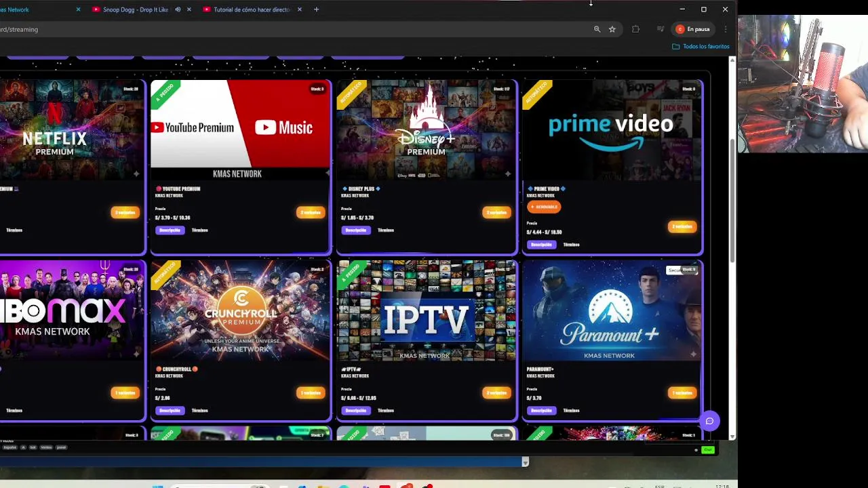868x488 pixels.
Task: Click the green Chat button at bottom
Action: tap(708, 450)
